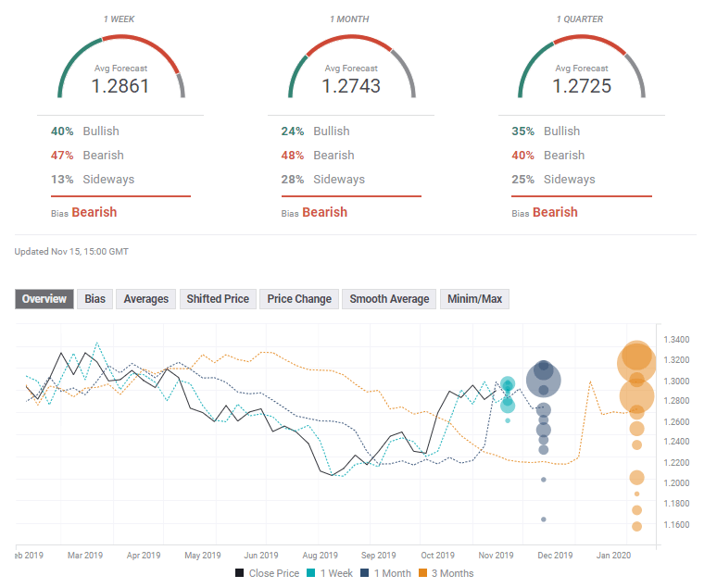Click the Bearish bias label under 1 Week
717x588 pixels.
pos(94,212)
